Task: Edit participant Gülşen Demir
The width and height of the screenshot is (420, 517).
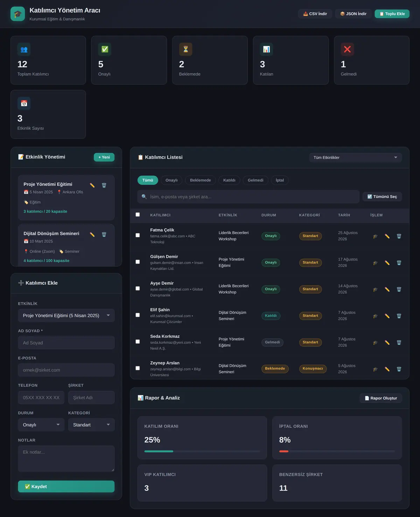Action: click(x=387, y=263)
